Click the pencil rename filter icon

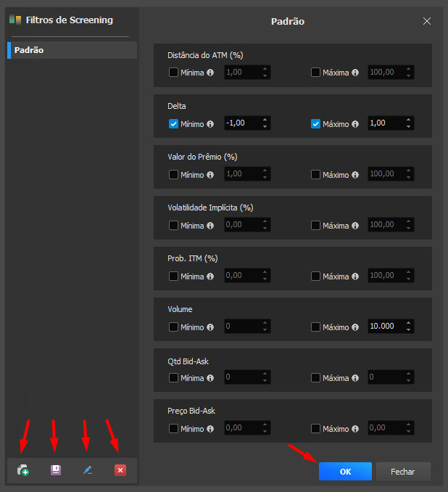(x=88, y=470)
